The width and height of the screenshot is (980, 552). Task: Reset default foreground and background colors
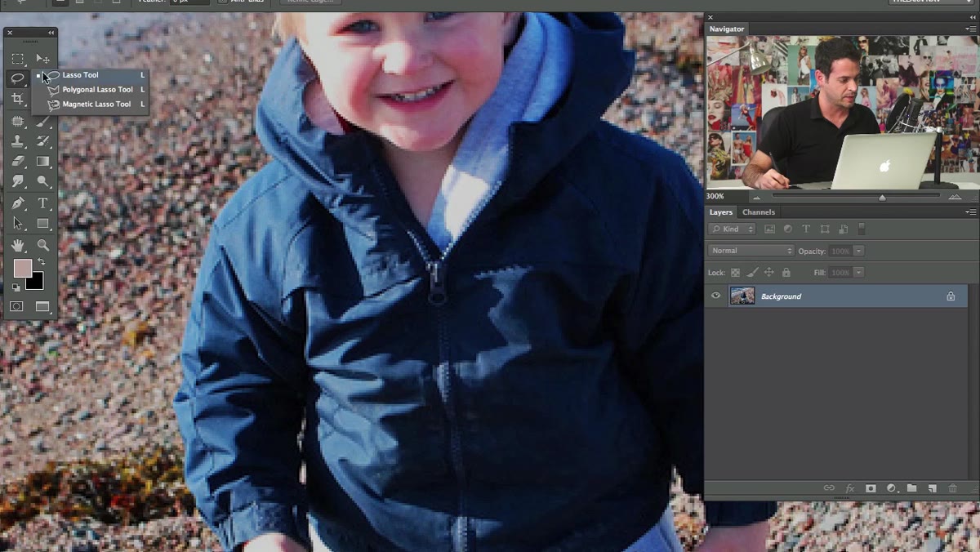coord(16,287)
